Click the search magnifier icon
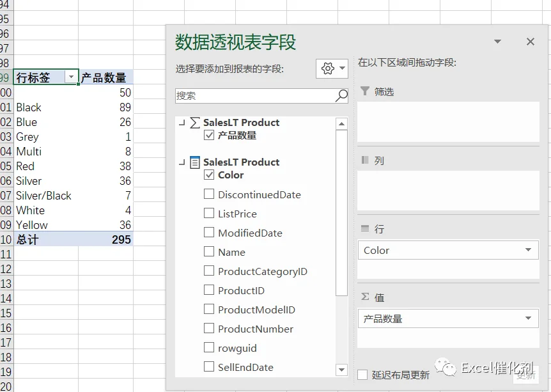Image resolution: width=551 pixels, height=392 pixels. [x=341, y=95]
